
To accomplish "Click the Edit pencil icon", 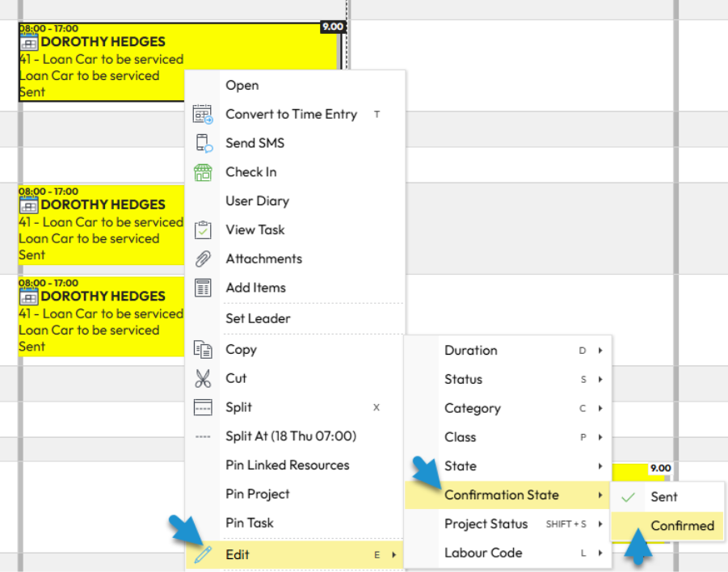I will pyautogui.click(x=203, y=554).
